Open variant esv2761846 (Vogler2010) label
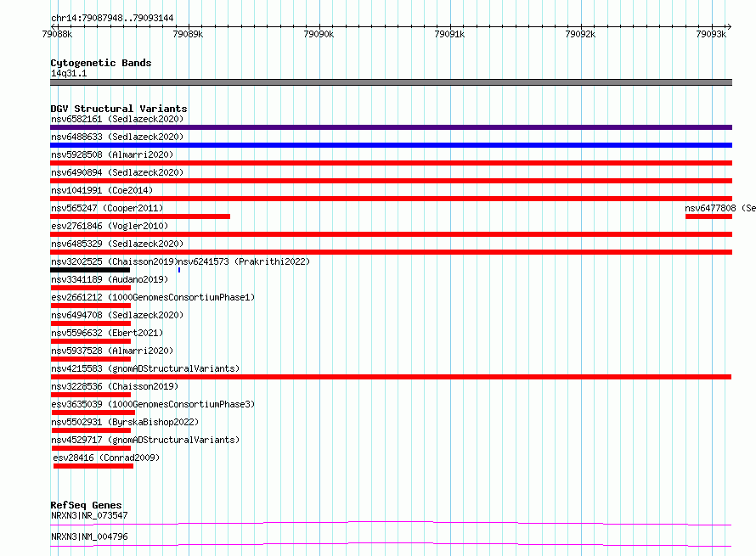756x556 pixels. pos(110,226)
